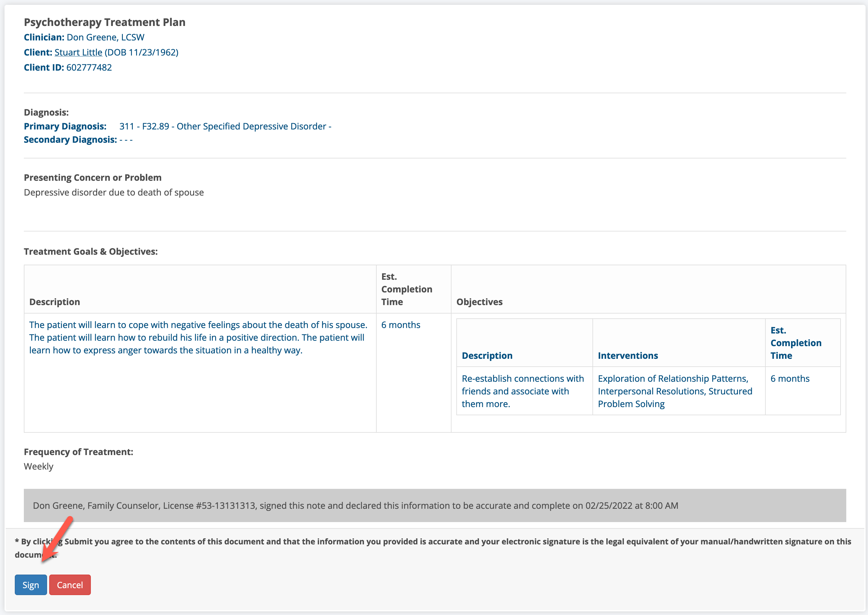Click the Presenting Concern section text
This screenshot has width=868, height=615.
point(113,192)
